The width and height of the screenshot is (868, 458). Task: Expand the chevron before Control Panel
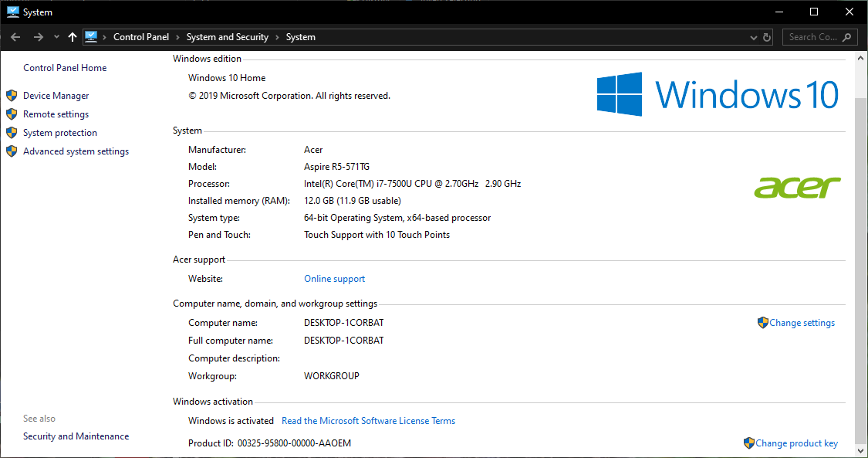(104, 37)
